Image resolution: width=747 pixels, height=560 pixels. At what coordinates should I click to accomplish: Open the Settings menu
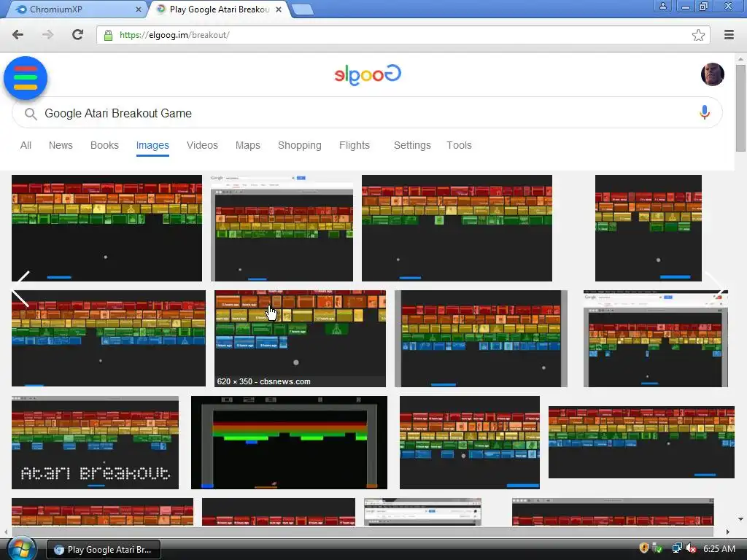click(412, 145)
